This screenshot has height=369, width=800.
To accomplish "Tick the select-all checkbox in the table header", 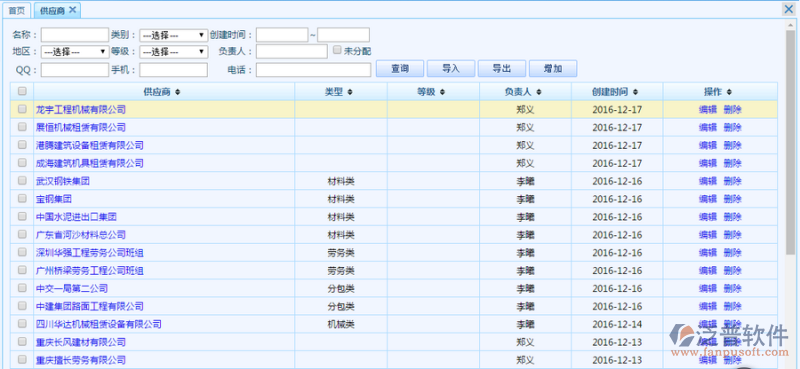I will pyautogui.click(x=22, y=91).
